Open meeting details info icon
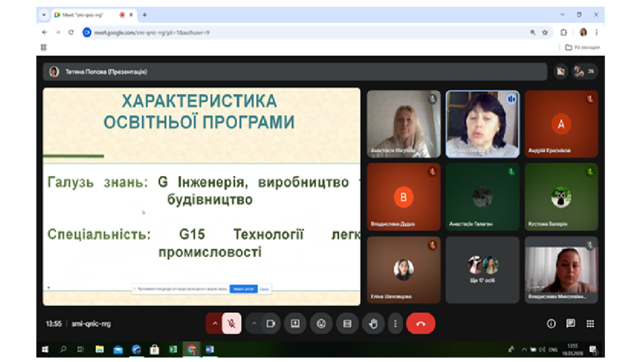The image size is (644, 362). point(551,324)
